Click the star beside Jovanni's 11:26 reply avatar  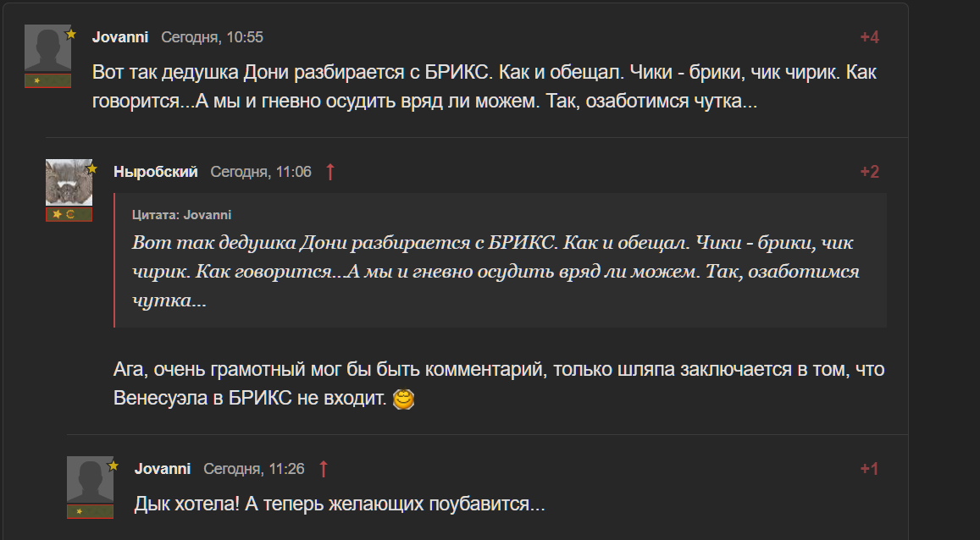(x=114, y=466)
